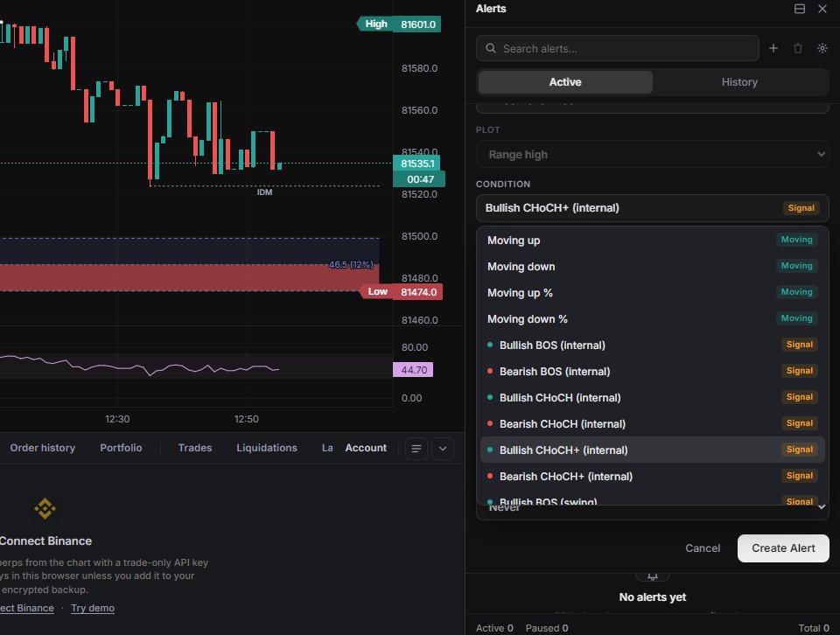Click the current price 81535.1 label
This screenshot has width=840, height=635.
(417, 164)
